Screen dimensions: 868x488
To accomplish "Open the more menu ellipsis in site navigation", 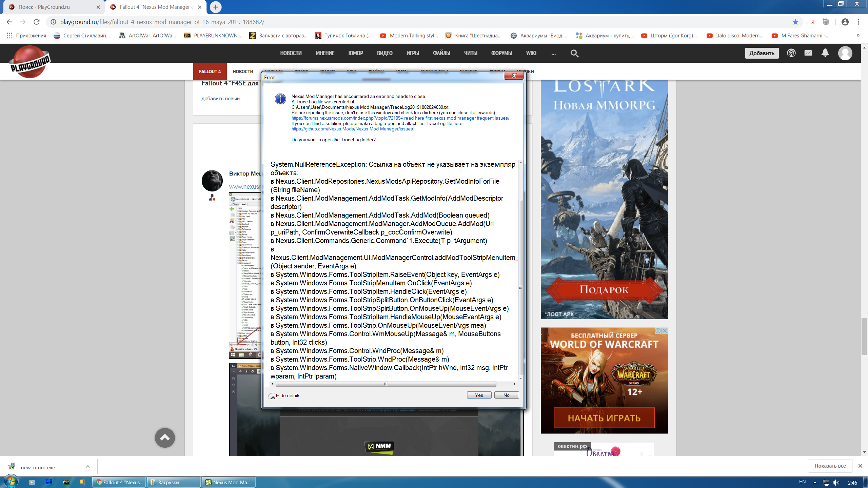I will pos(553,53).
